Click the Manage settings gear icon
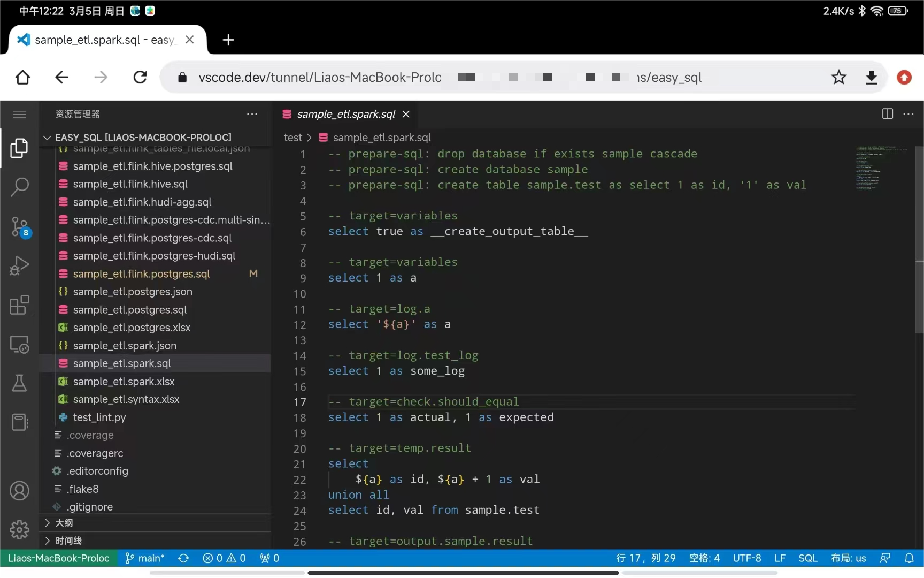Image resolution: width=924 pixels, height=578 pixels. tap(19, 530)
